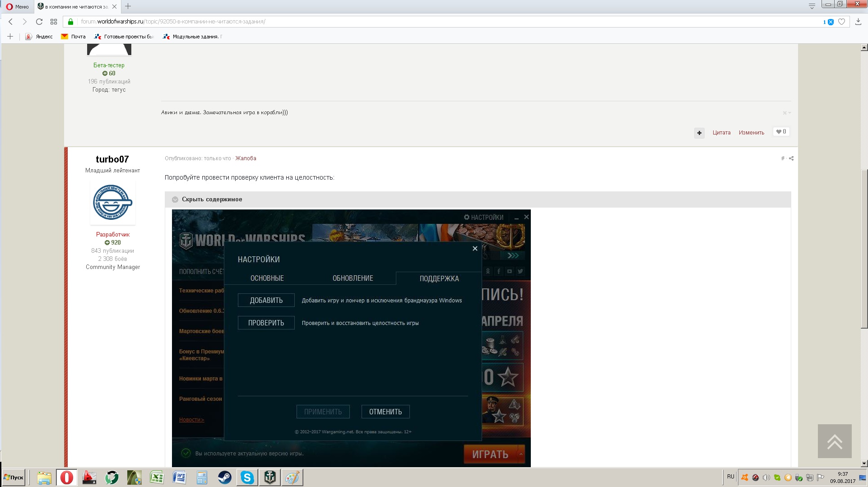
Task: Open the tab list menu icon
Action: [x=812, y=6]
